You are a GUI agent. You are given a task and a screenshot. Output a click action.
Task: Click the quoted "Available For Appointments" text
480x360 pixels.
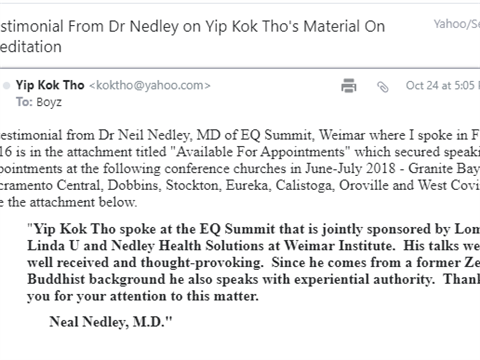260,152
